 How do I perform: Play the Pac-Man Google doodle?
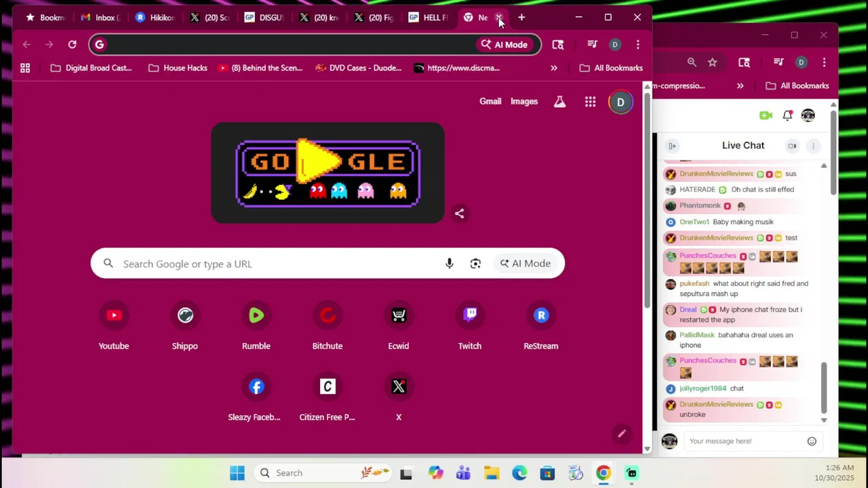(319, 161)
